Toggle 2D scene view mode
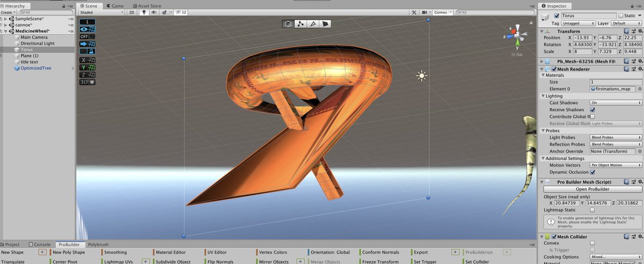The height and width of the screenshot is (264, 644). (131, 12)
